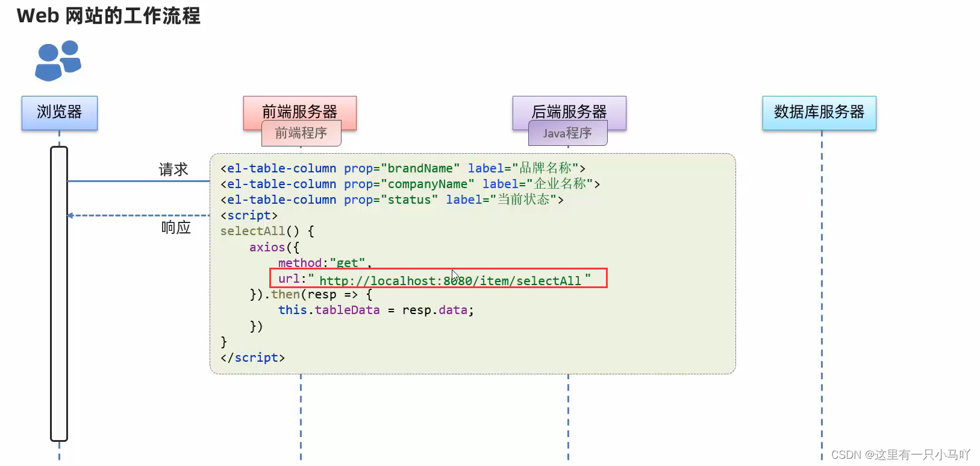This screenshot has width=980, height=466.
Task: Click the 响应 label
Action: pyautogui.click(x=176, y=227)
